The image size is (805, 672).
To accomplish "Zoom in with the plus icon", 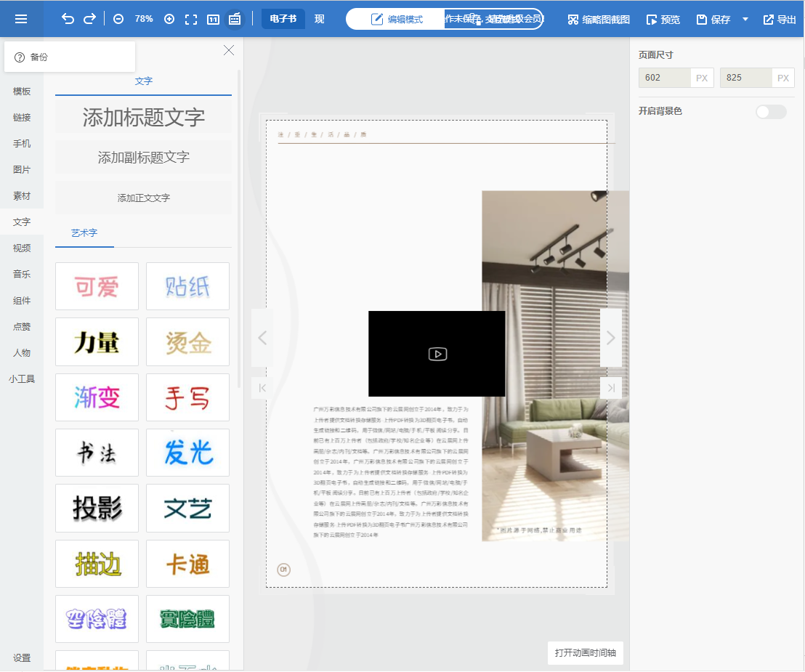I will click(169, 19).
